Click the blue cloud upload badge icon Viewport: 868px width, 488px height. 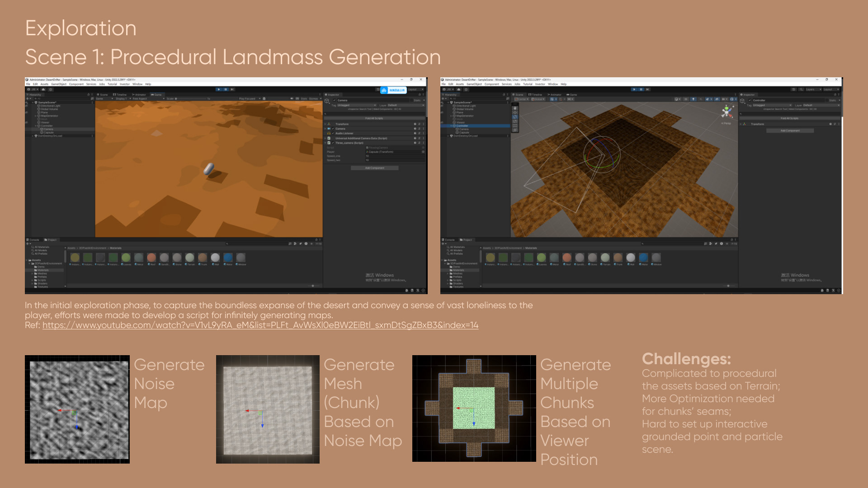(384, 90)
